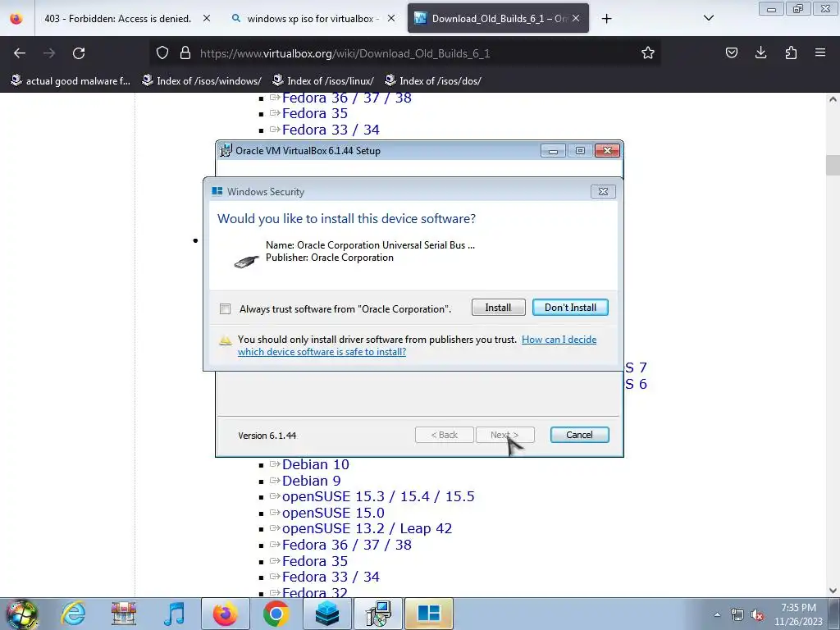Reload the current page
The image size is (840, 630).
pyautogui.click(x=79, y=53)
